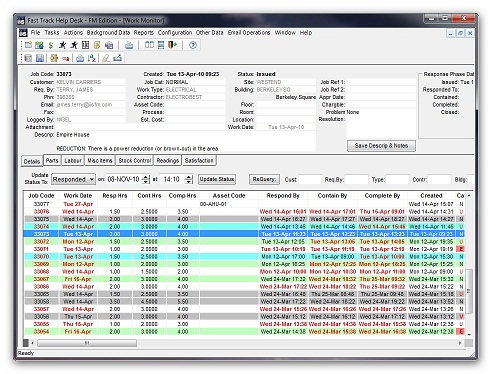Click the stacked windows copy icon
The image size is (492, 374).
[109, 45]
